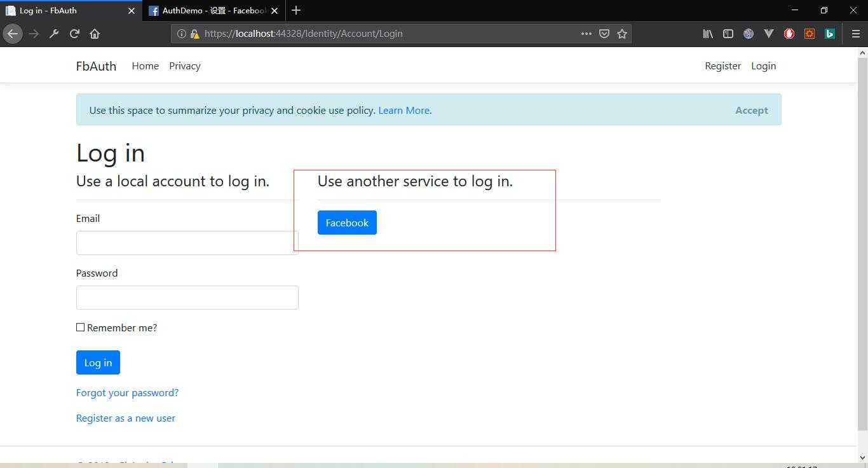This screenshot has width=868, height=468.
Task: Show site information icon in address bar
Action: pyautogui.click(x=181, y=34)
